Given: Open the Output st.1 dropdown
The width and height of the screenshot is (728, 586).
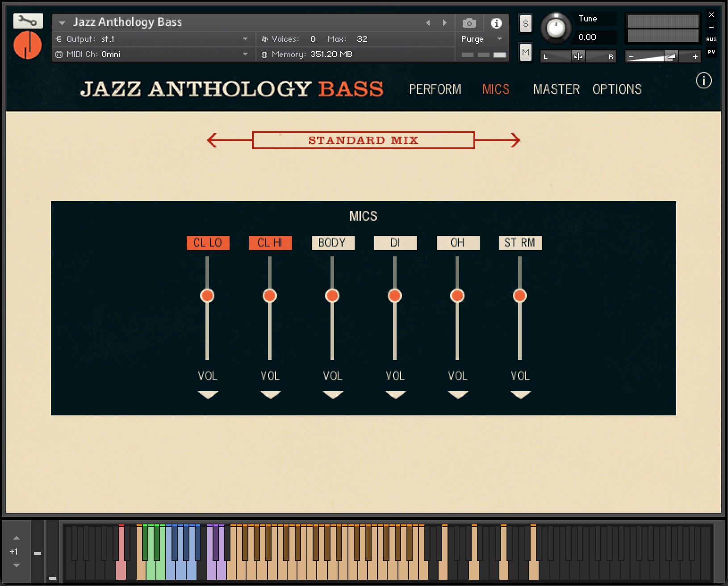Looking at the screenshot, I should pyautogui.click(x=245, y=39).
